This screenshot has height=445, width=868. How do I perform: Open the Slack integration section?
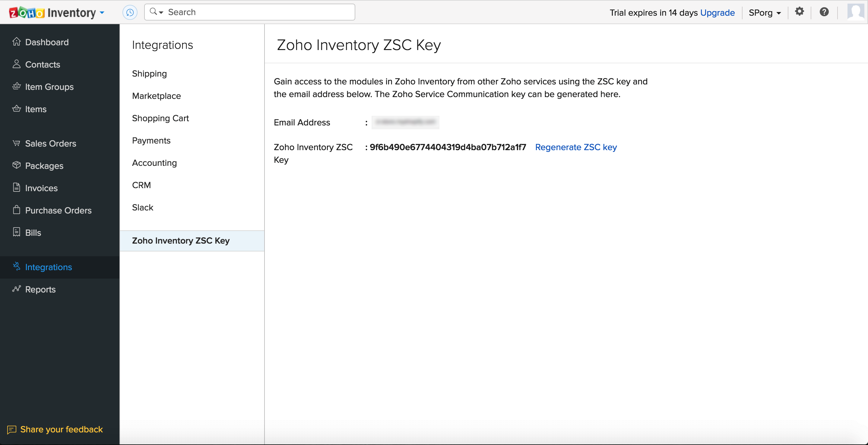pyautogui.click(x=142, y=207)
